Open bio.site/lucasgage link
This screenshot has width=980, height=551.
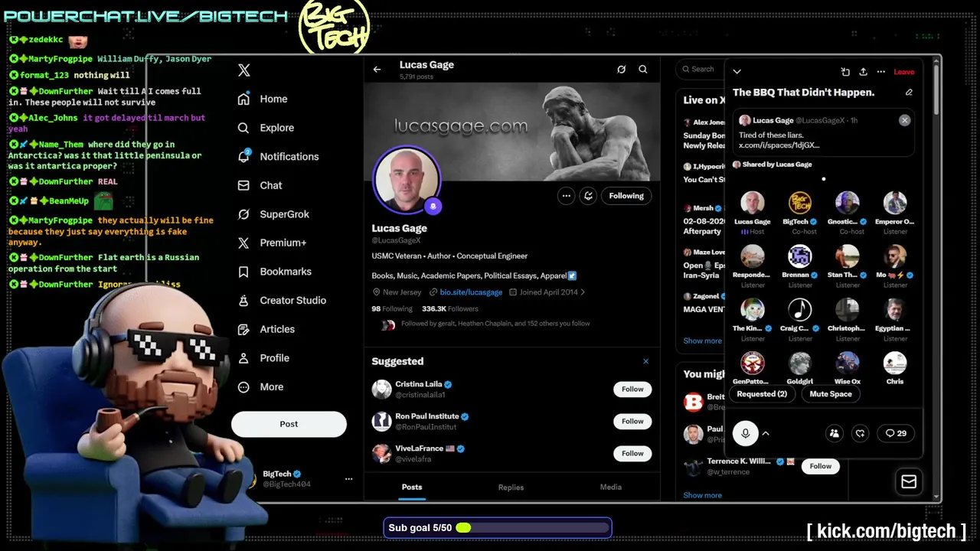tap(471, 292)
